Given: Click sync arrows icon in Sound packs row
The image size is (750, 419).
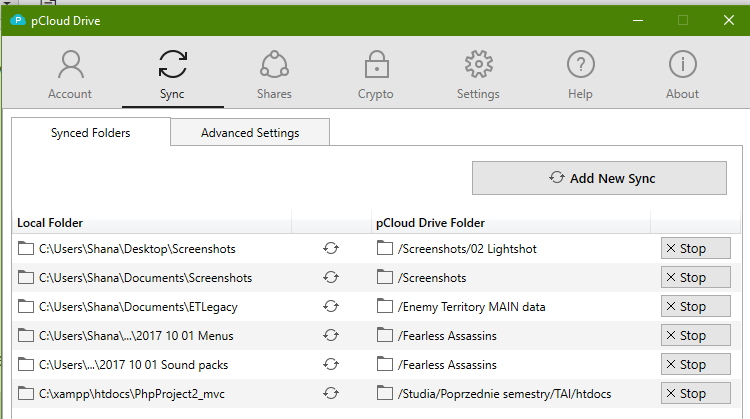Looking at the screenshot, I should tap(331, 364).
